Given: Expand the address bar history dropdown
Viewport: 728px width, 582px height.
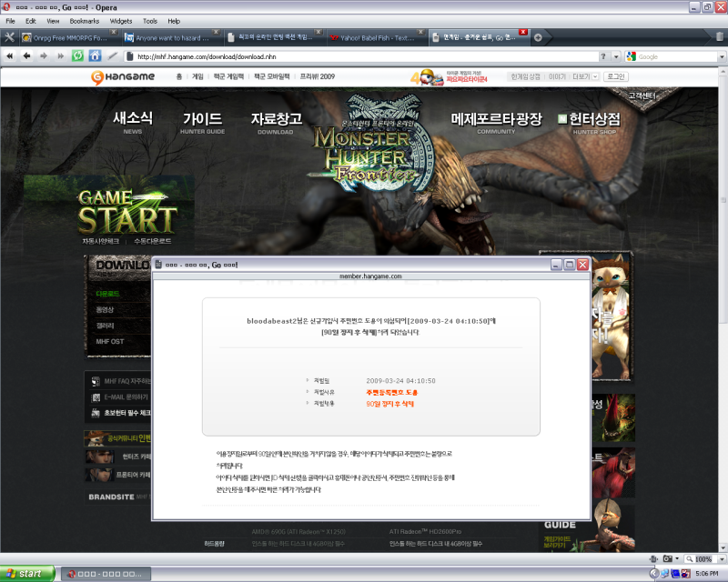Looking at the screenshot, I should [x=616, y=56].
